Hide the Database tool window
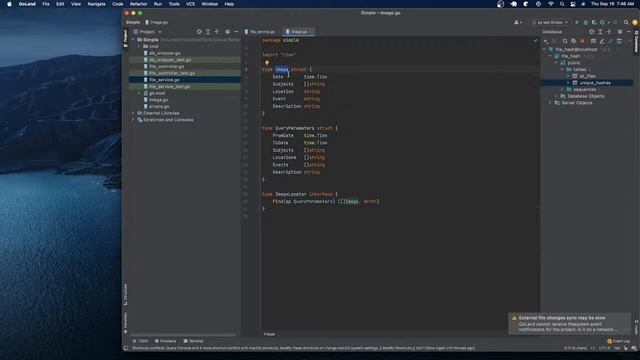Screen dimensions: 640x360 pos(629,31)
